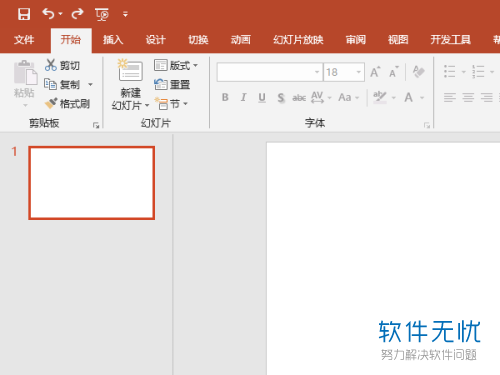Expand the 复制 dropdown arrow
500x375 pixels.
tap(90, 84)
